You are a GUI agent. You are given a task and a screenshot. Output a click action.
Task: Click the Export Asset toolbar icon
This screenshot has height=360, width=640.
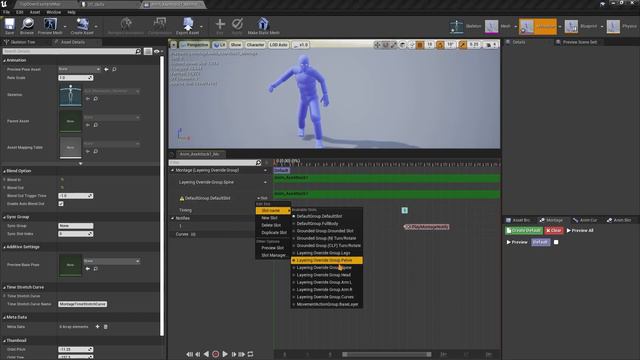click(187, 24)
